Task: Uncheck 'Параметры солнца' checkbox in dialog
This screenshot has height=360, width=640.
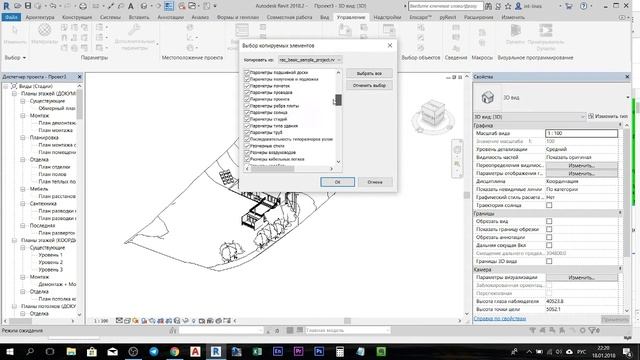Action: (x=247, y=112)
